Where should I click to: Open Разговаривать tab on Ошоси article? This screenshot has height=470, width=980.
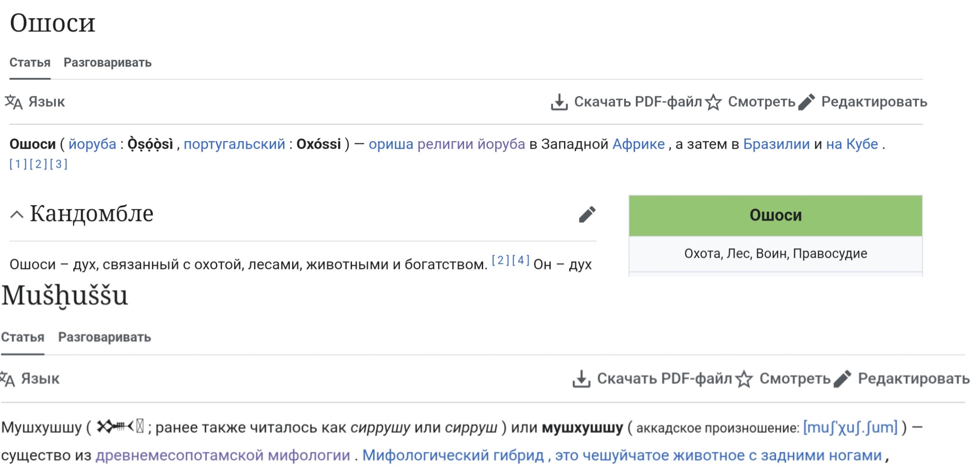[x=108, y=63]
